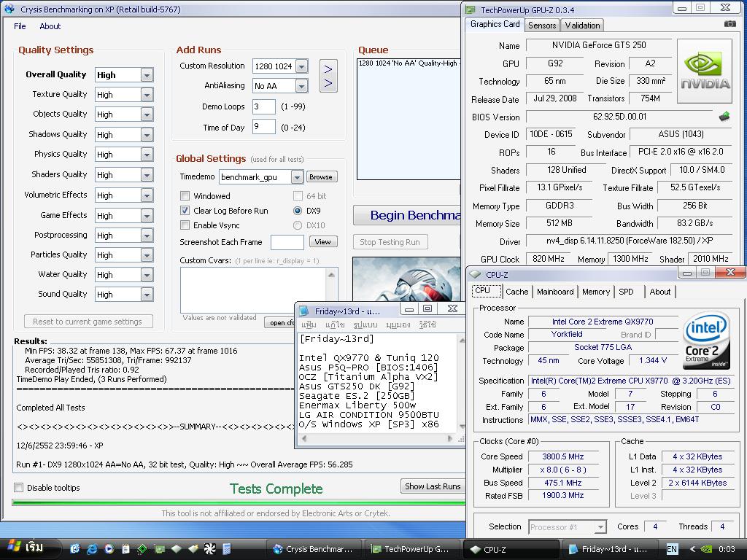Click the Intel Core 2 Extreme logo
Screen dimensions: 747x560
pos(706,340)
